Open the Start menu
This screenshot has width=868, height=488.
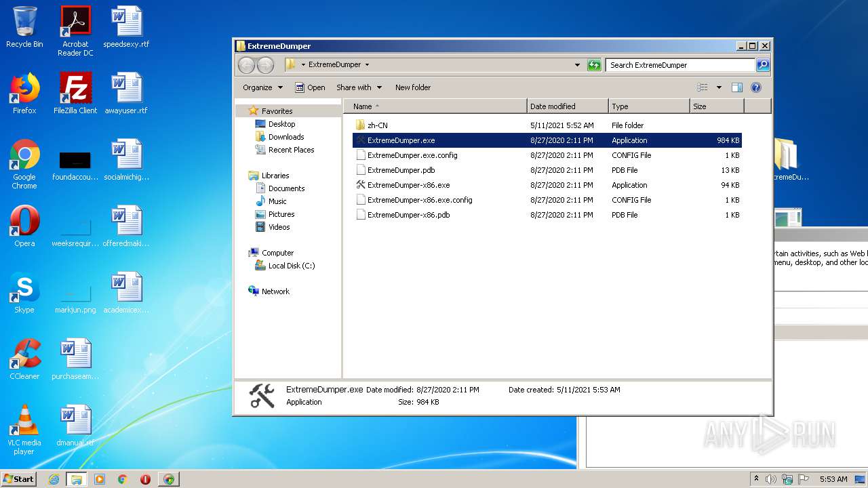pyautogui.click(x=18, y=479)
